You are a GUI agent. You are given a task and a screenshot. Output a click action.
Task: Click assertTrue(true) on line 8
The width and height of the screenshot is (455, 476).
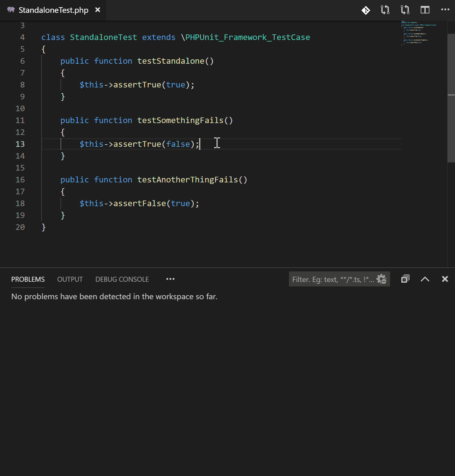[x=151, y=85]
